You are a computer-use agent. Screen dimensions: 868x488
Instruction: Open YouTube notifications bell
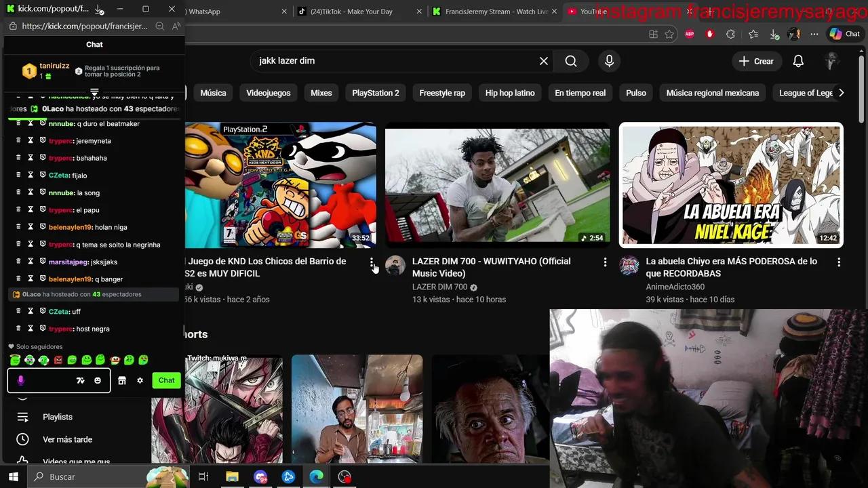coord(798,61)
